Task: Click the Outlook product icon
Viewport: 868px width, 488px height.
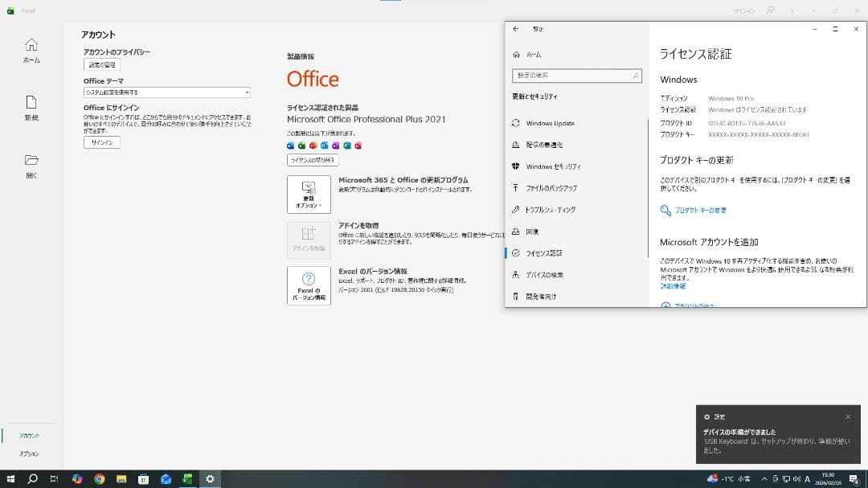Action: [323, 146]
